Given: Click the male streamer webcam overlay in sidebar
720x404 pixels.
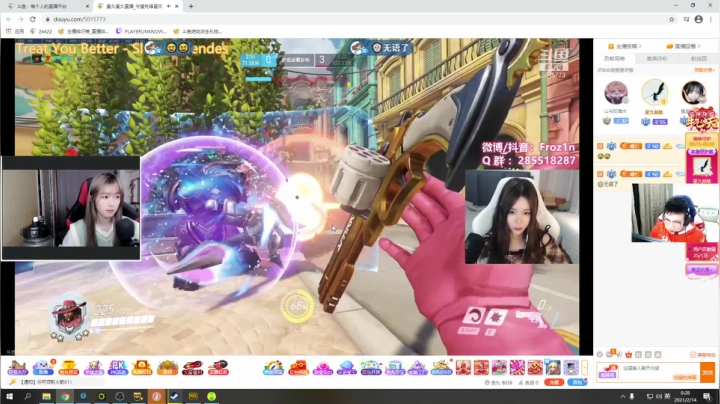Looking at the screenshot, I should 670,213.
